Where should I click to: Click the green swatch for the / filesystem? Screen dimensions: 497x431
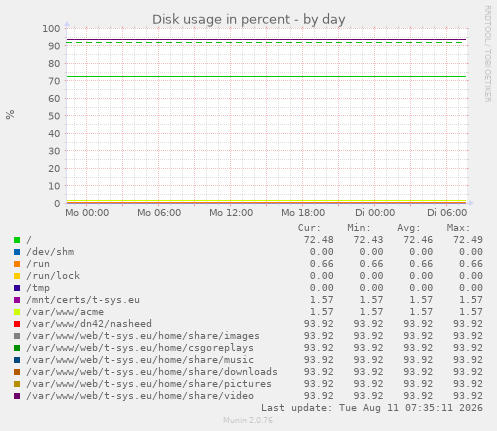(x=17, y=240)
